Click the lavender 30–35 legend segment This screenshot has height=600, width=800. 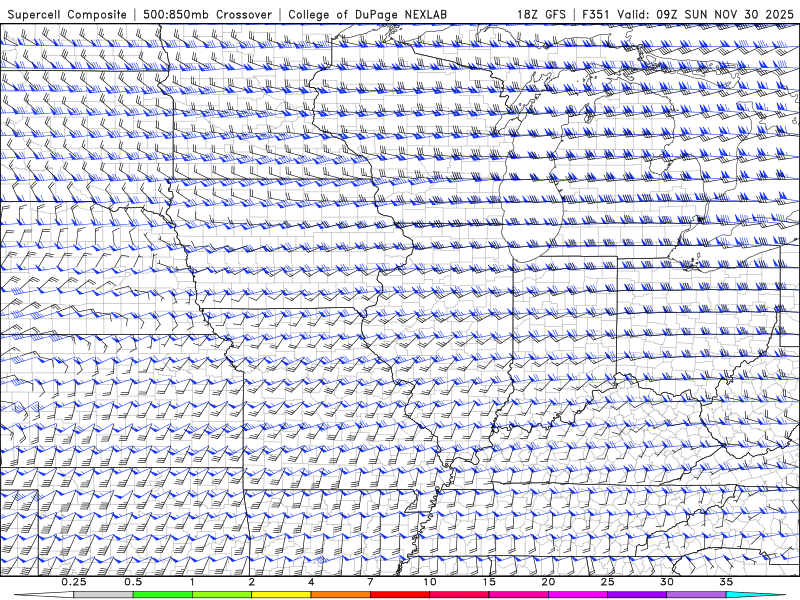point(696,595)
